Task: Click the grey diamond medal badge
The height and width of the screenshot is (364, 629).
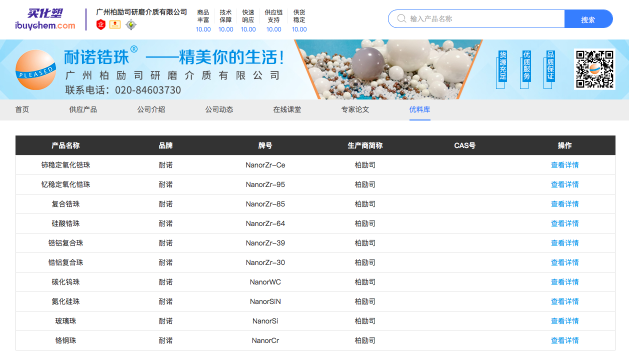Action: [x=131, y=24]
